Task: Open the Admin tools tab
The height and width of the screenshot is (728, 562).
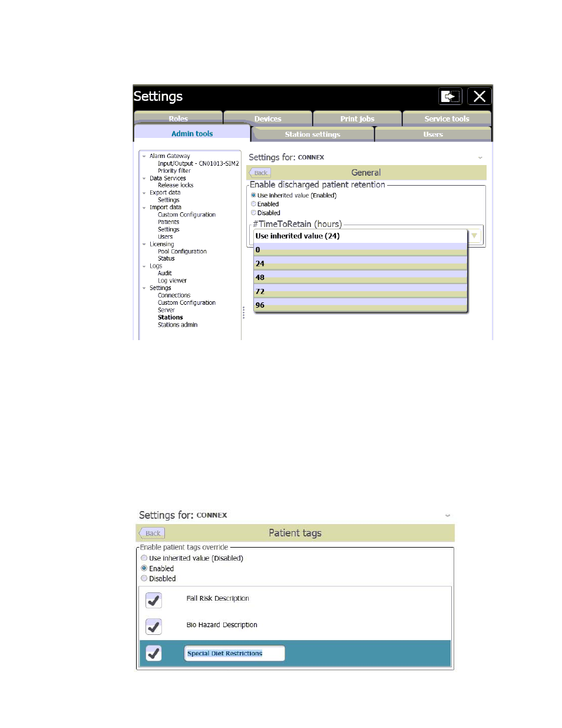Action: (x=192, y=134)
